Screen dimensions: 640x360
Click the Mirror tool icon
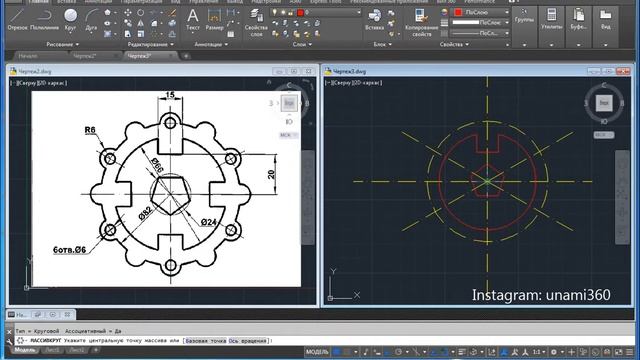[140, 23]
